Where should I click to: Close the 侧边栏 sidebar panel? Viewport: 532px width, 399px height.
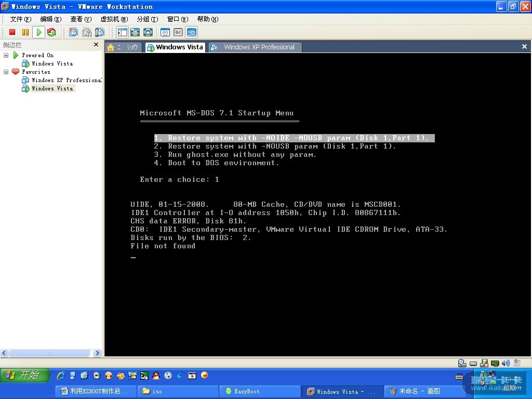[x=96, y=45]
